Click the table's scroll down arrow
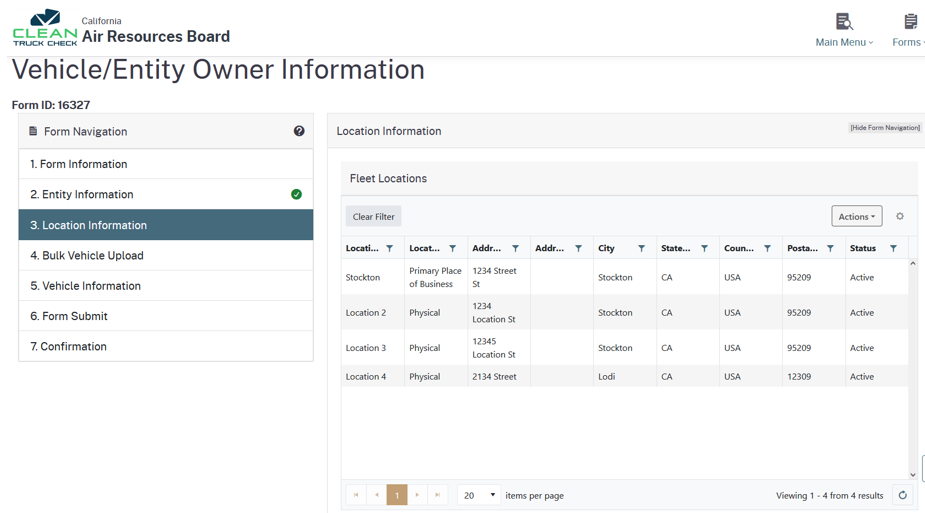Screen dimensions: 925x513 (912, 475)
